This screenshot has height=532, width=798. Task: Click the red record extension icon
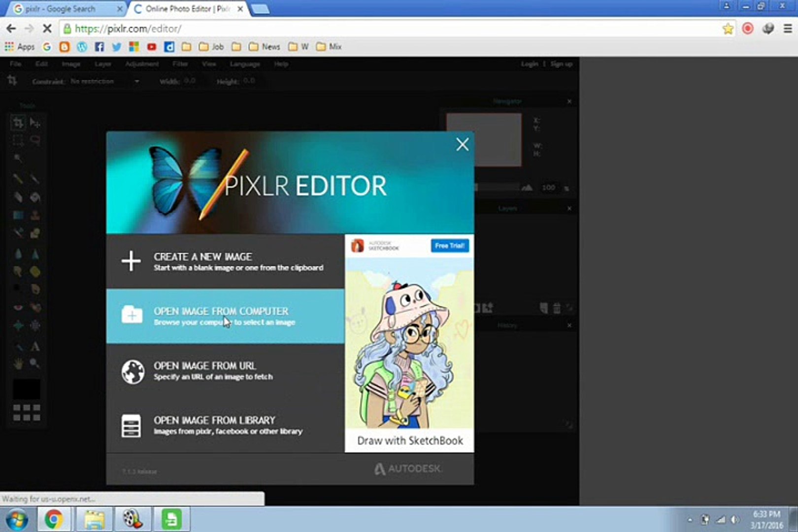[x=748, y=29]
